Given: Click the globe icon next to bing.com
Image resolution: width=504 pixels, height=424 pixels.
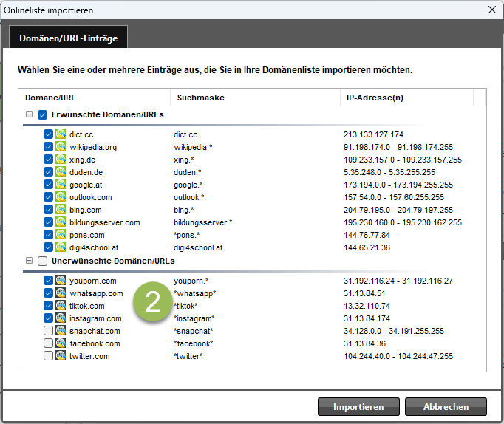Looking at the screenshot, I should pyautogui.click(x=61, y=210).
